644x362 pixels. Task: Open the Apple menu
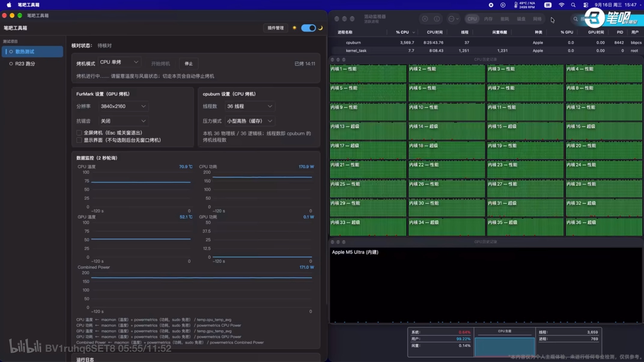[x=9, y=5]
